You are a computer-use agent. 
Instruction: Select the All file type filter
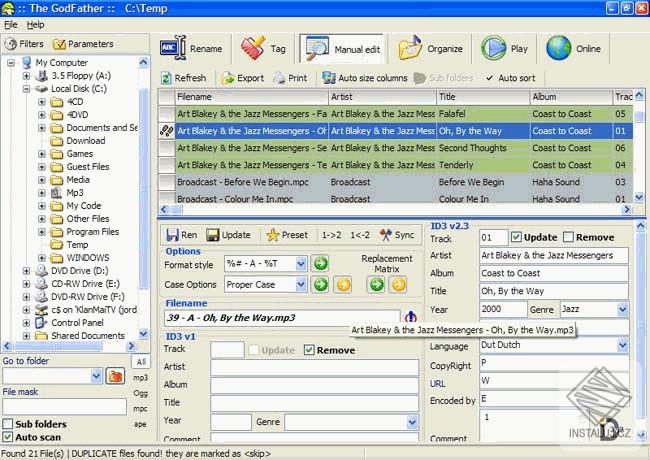pos(141,362)
